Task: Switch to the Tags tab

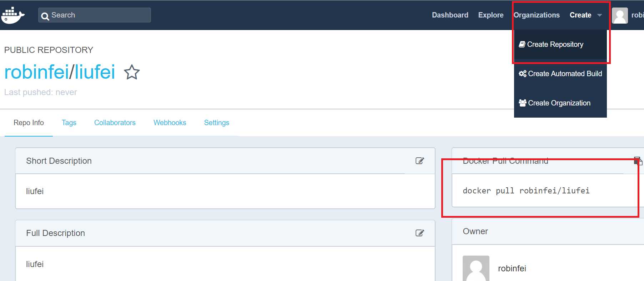Action: click(x=69, y=123)
